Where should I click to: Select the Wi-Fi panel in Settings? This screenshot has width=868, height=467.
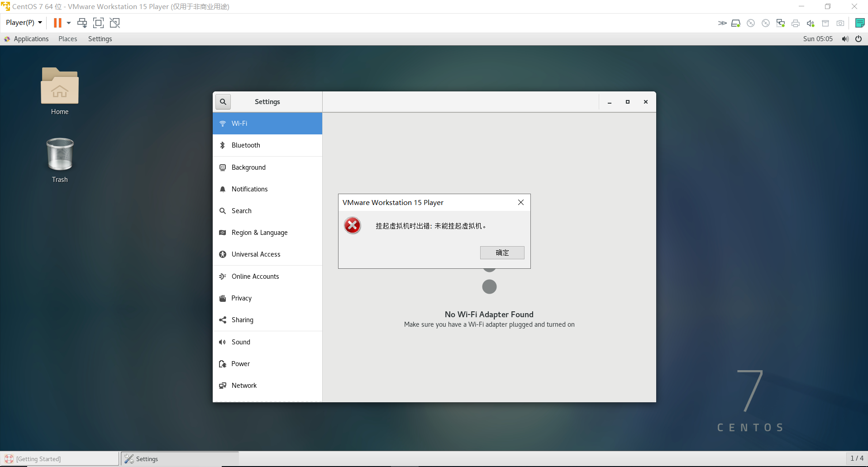coord(267,124)
